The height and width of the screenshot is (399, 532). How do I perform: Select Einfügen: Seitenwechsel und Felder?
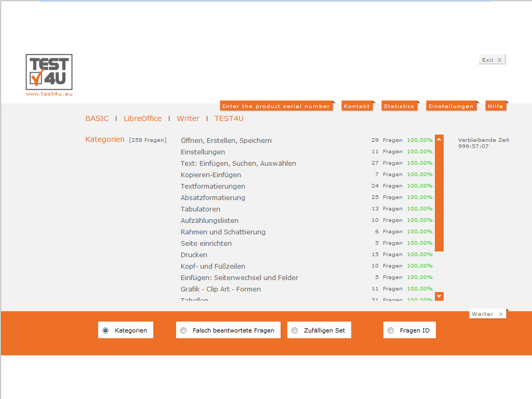[239, 277]
